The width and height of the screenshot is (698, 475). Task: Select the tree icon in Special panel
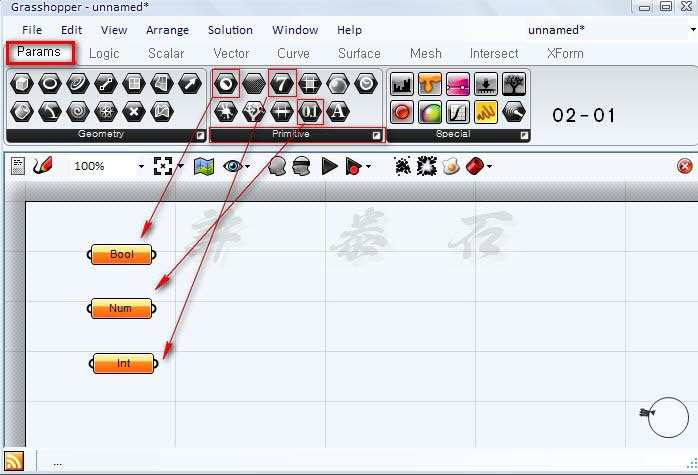tap(514, 84)
